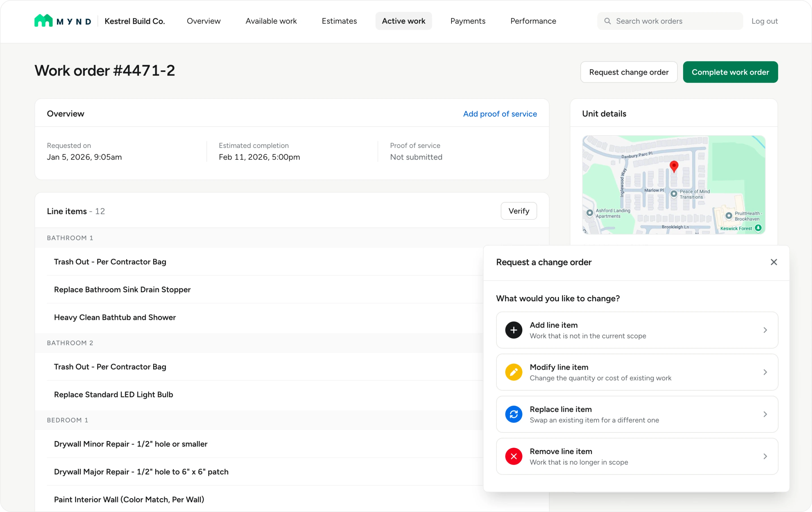Click the BEDROOM 1 section header
The image size is (812, 512).
pyautogui.click(x=67, y=420)
